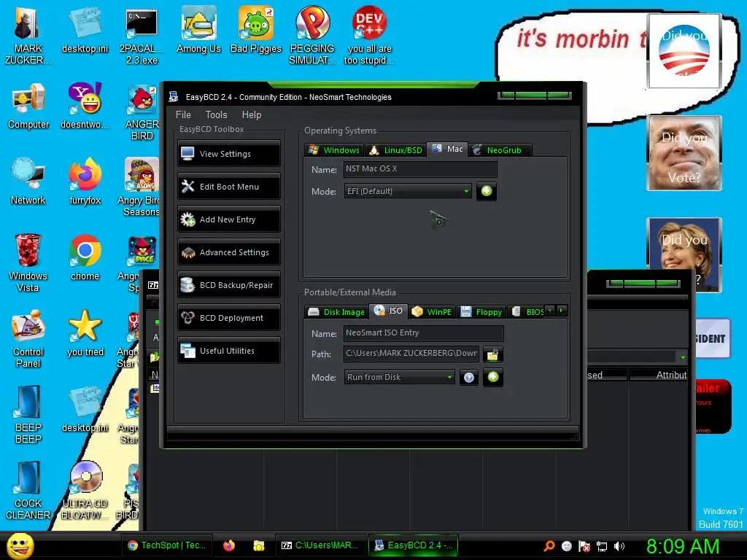Switch to the Linux/BSD tab

(396, 150)
